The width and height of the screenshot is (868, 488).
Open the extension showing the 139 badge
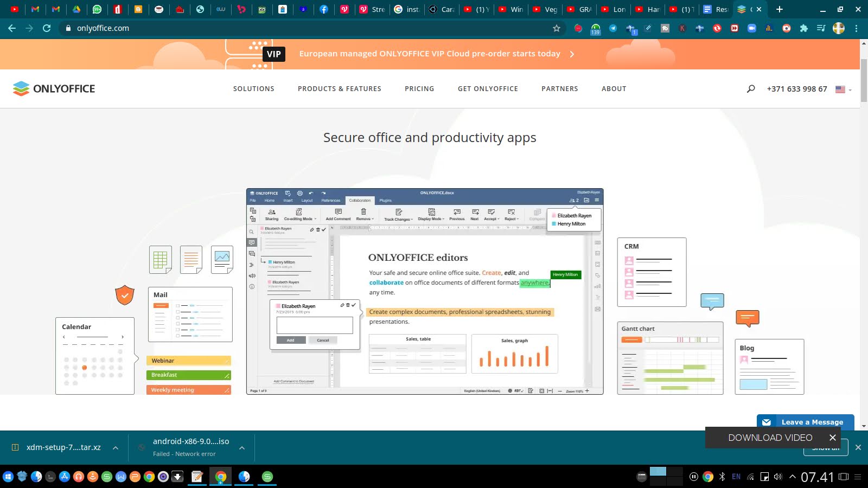click(596, 29)
